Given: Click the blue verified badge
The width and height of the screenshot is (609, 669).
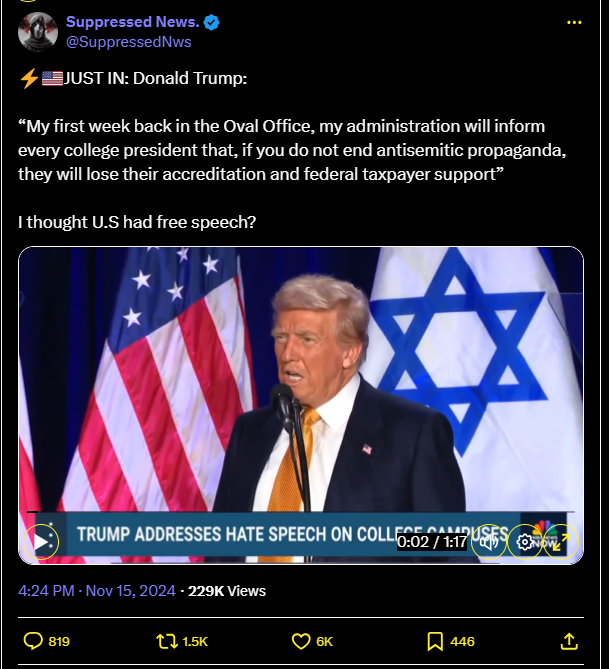Looking at the screenshot, I should tap(211, 22).
